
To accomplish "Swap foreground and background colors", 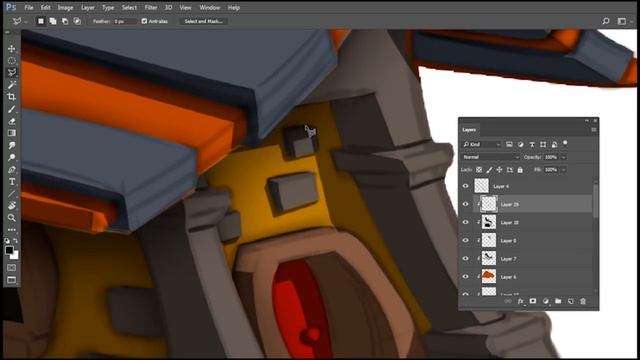I will click(16, 241).
